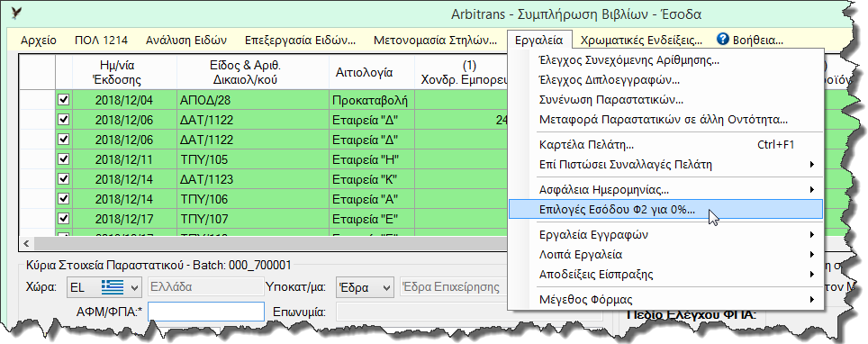Toggle checkbox of the ΔΑΤ/1123 row
Image resolution: width=868 pixels, height=344 pixels.
64,179
